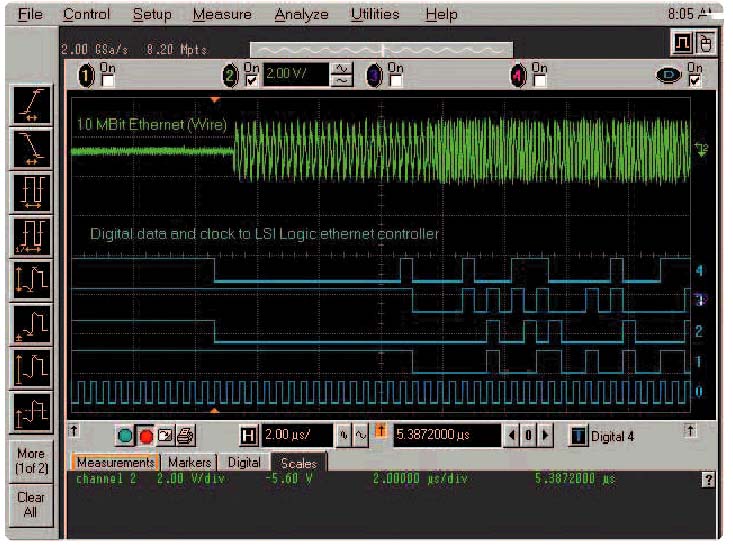Click the top orange trigger position marker
This screenshot has width=733, height=545.
[215, 100]
